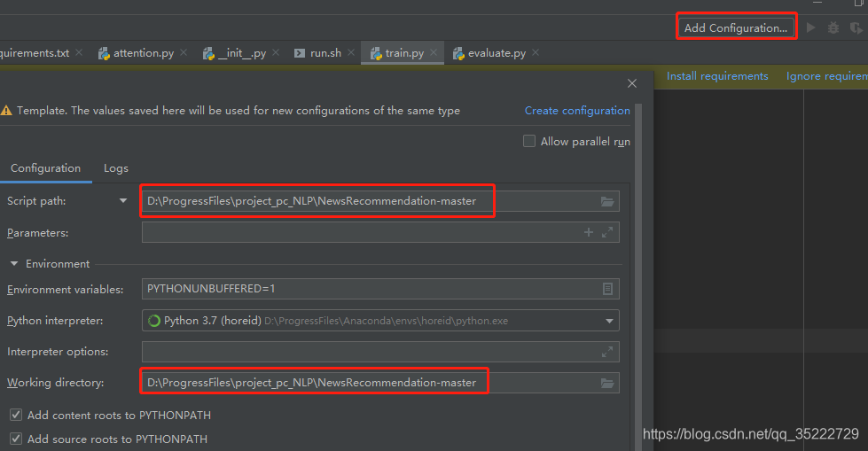Expand the Interpreter options field
868x451 pixels.
tap(607, 352)
